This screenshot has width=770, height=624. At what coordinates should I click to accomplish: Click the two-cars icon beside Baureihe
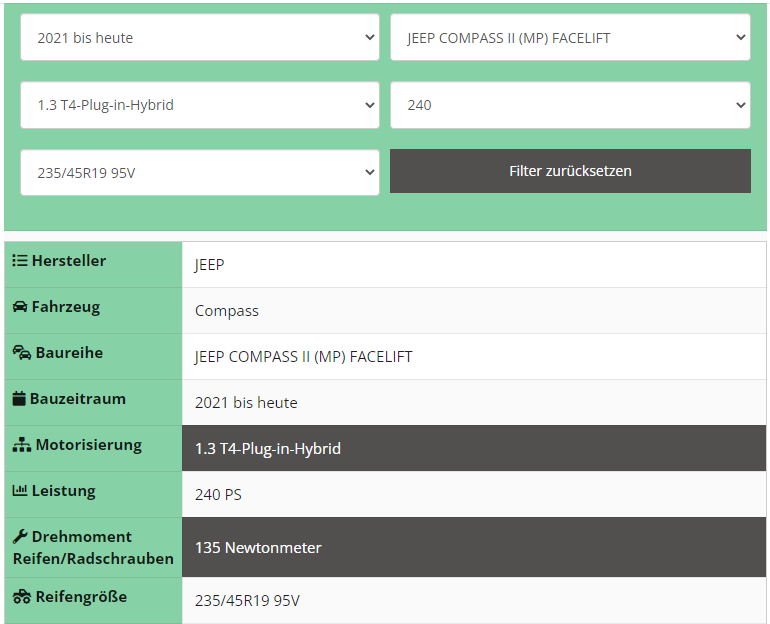(x=21, y=353)
